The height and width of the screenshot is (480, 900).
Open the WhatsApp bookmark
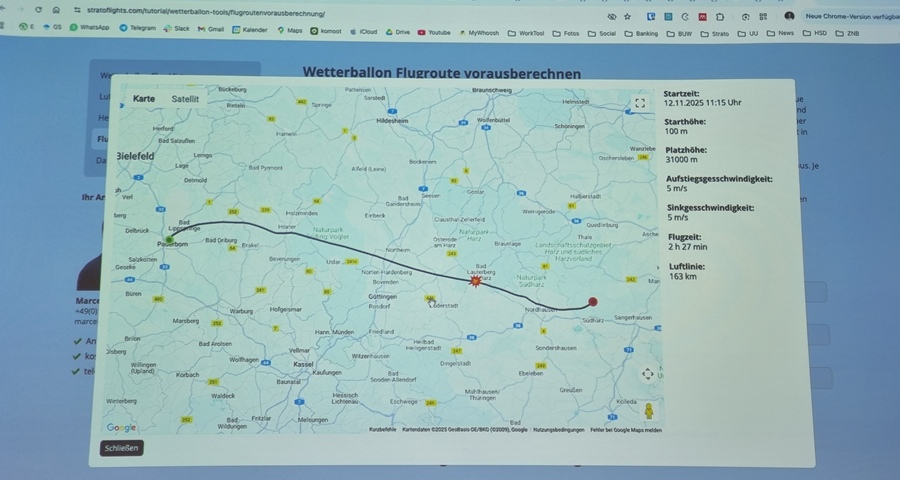pos(89,27)
